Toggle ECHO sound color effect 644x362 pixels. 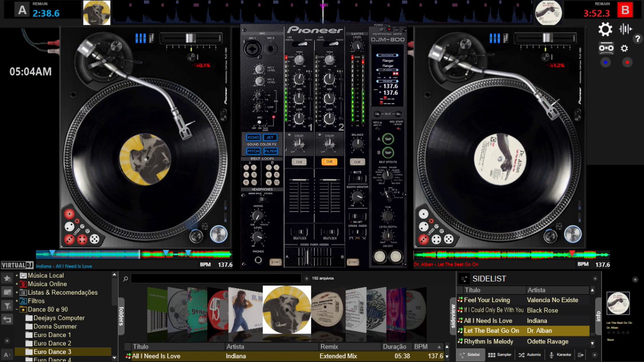point(253,137)
